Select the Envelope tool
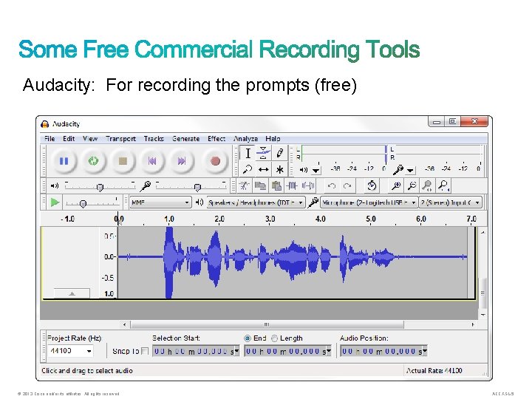The image size is (532, 399). click(x=263, y=154)
